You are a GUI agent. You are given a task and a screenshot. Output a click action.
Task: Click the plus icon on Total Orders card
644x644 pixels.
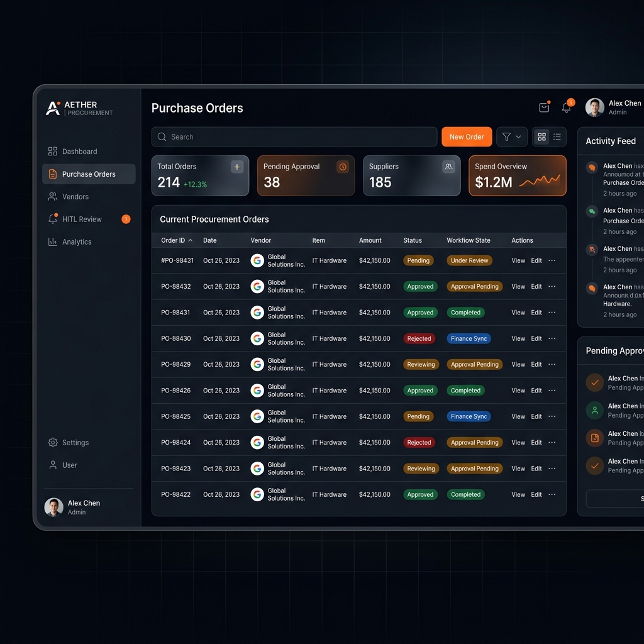coord(237,167)
